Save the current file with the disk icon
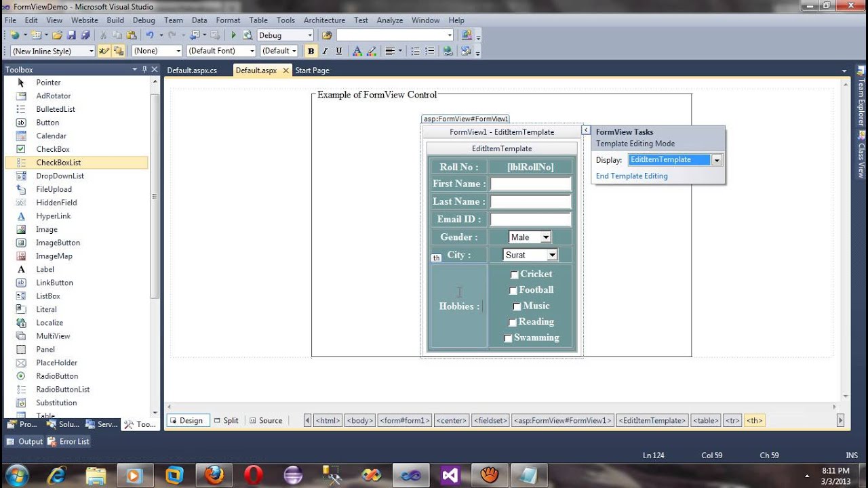The image size is (868, 488). pos(71,35)
